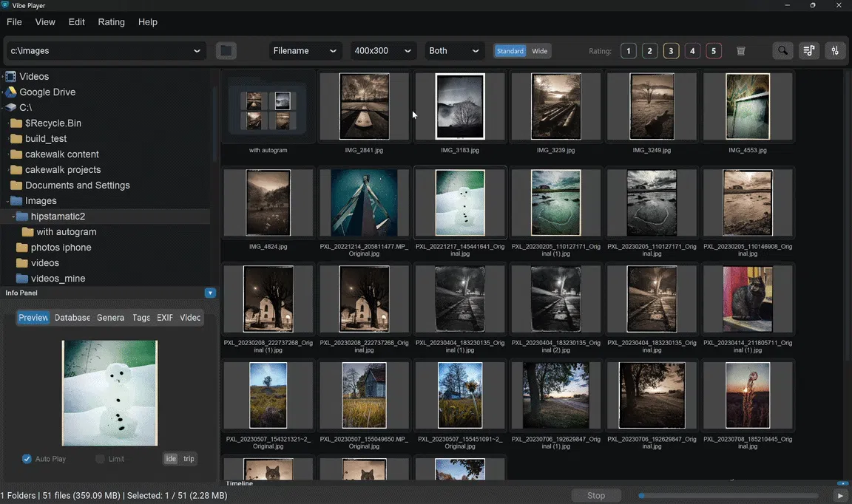Expand the Videos tree node

[x=2, y=77]
